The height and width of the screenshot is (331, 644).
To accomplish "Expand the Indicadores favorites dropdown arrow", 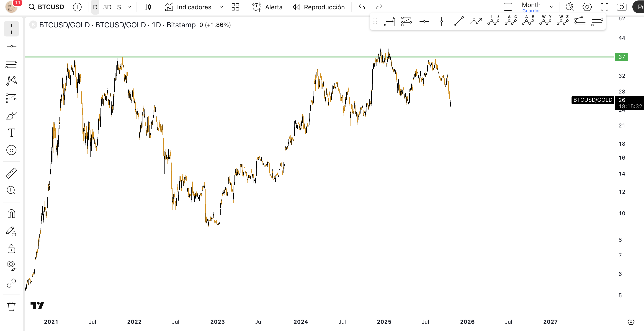I will tap(221, 7).
